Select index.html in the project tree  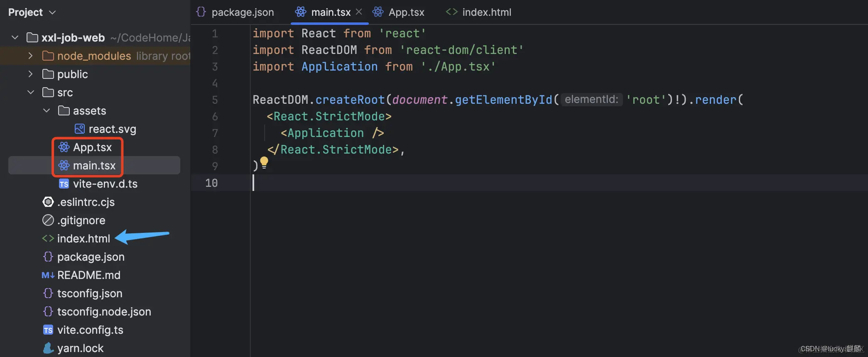coord(83,239)
